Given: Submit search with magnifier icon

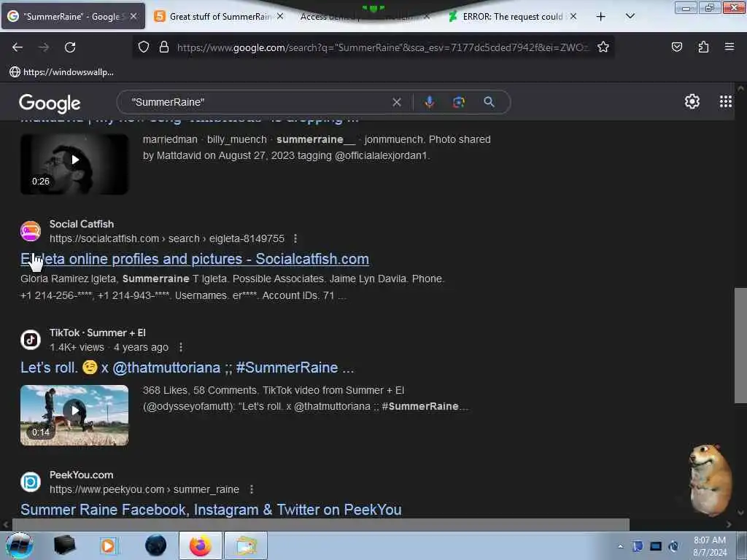Looking at the screenshot, I should pyautogui.click(x=489, y=102).
